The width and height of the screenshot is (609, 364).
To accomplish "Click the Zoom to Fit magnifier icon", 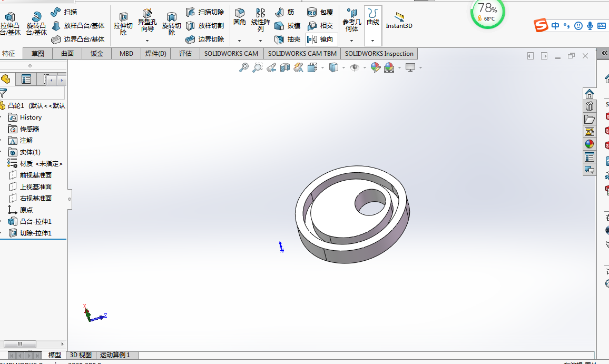I will click(x=243, y=67).
